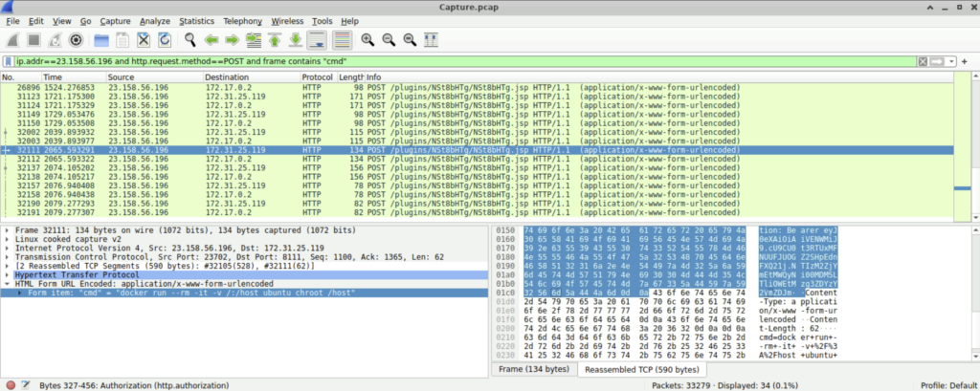The height and width of the screenshot is (391, 980).
Task: Toggle packet colorization rules button
Action: [340, 40]
